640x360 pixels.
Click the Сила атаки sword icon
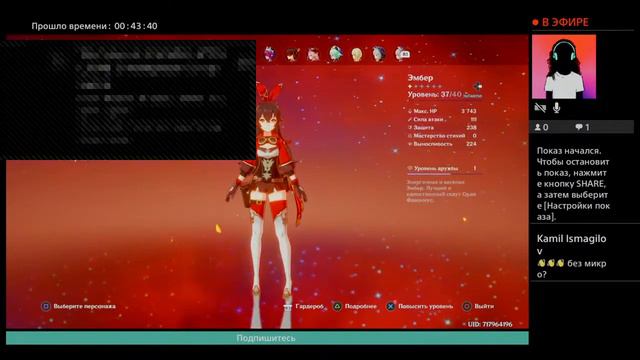[410, 119]
